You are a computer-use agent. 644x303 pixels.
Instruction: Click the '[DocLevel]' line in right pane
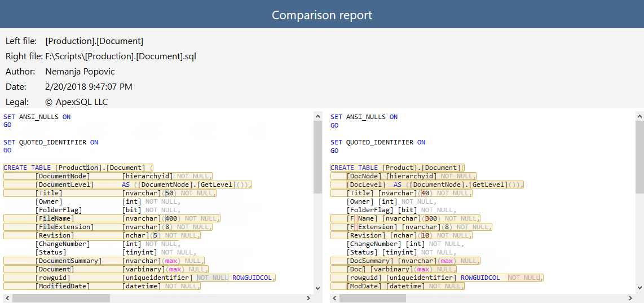click(x=427, y=185)
